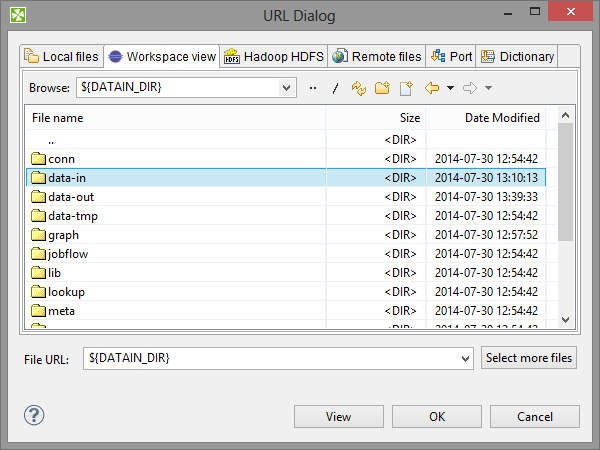Click date 2014-07-30 12:57:52 of graph
This screenshot has width=600, height=450.
coord(486,235)
